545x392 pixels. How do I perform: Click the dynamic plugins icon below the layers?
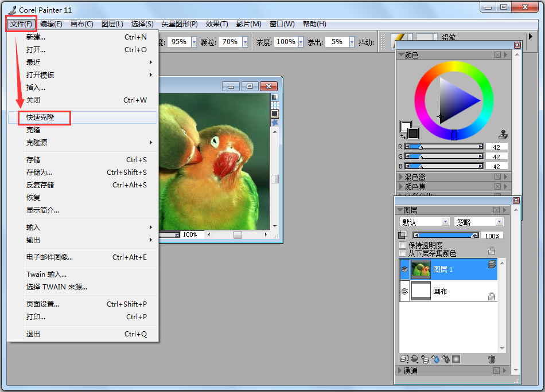click(x=414, y=359)
